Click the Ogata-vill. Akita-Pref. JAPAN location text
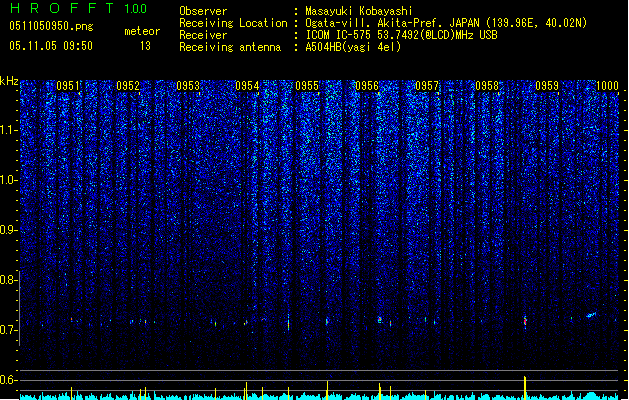The width and height of the screenshot is (629, 400). pos(446,23)
